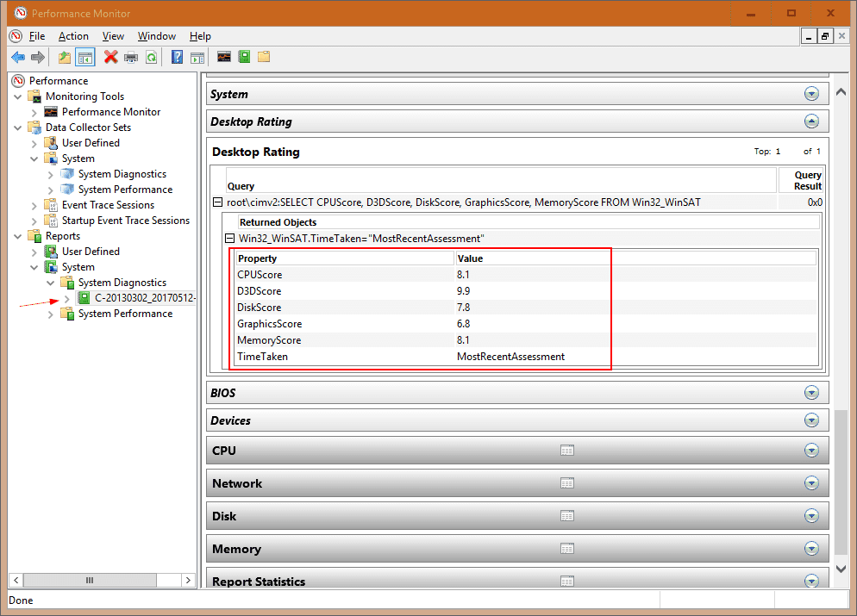Image resolution: width=857 pixels, height=616 pixels.
Task: Click the CPUScore property row
Action: [x=527, y=275]
